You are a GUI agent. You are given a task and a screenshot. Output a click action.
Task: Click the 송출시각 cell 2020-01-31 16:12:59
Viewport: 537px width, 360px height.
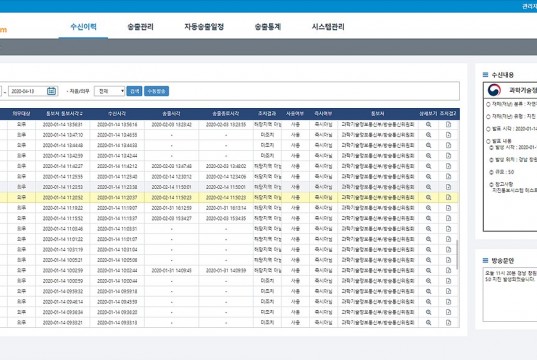[171, 208]
